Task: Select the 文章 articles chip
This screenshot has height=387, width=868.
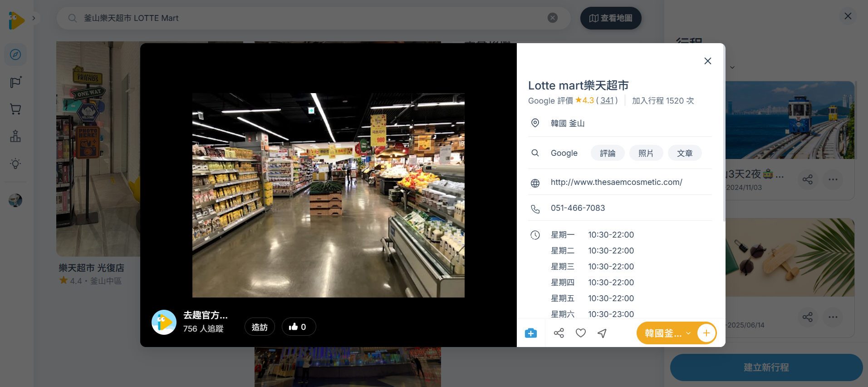Action: pos(685,153)
